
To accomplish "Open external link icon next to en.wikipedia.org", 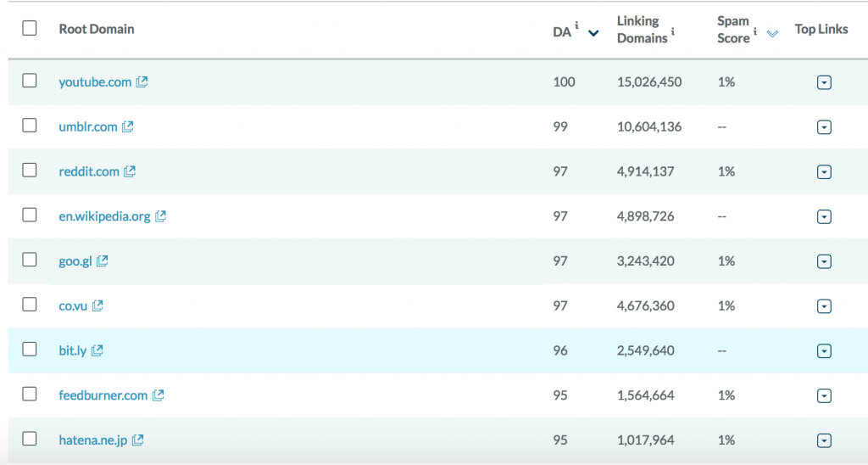I will (161, 216).
